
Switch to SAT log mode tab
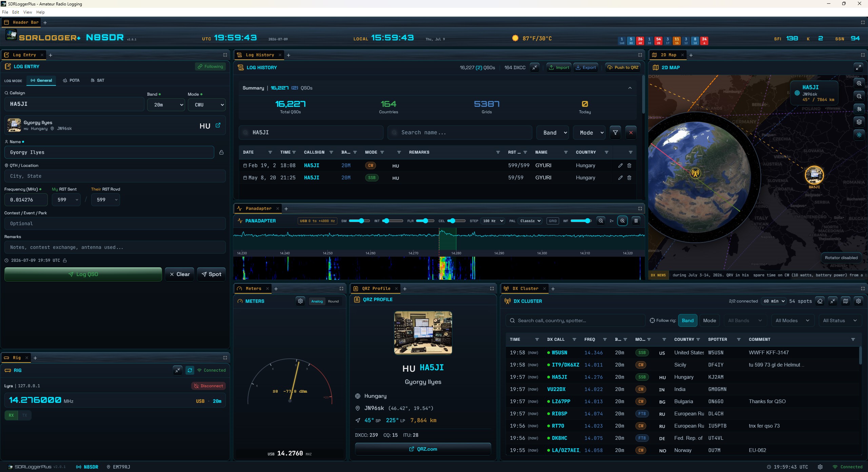97,80
